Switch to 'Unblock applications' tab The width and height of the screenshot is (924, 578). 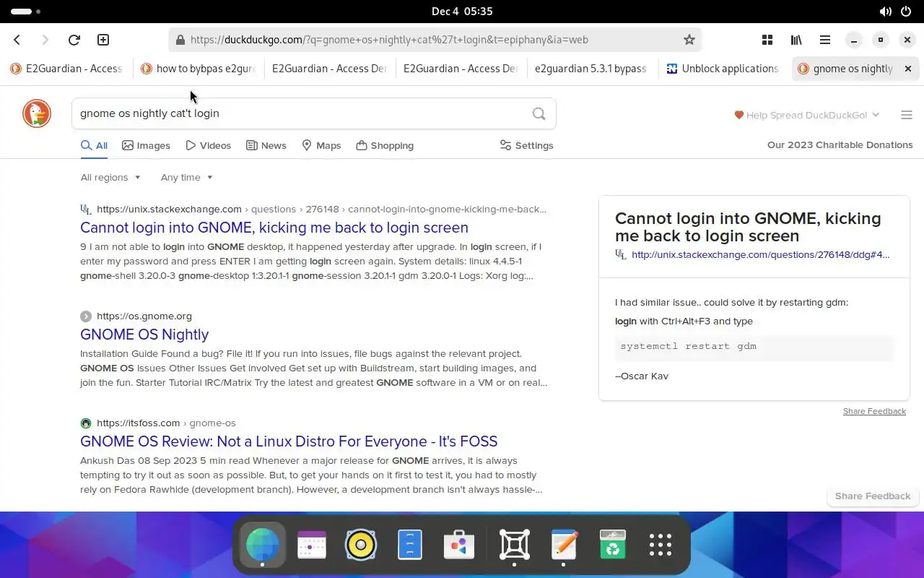pos(723,69)
